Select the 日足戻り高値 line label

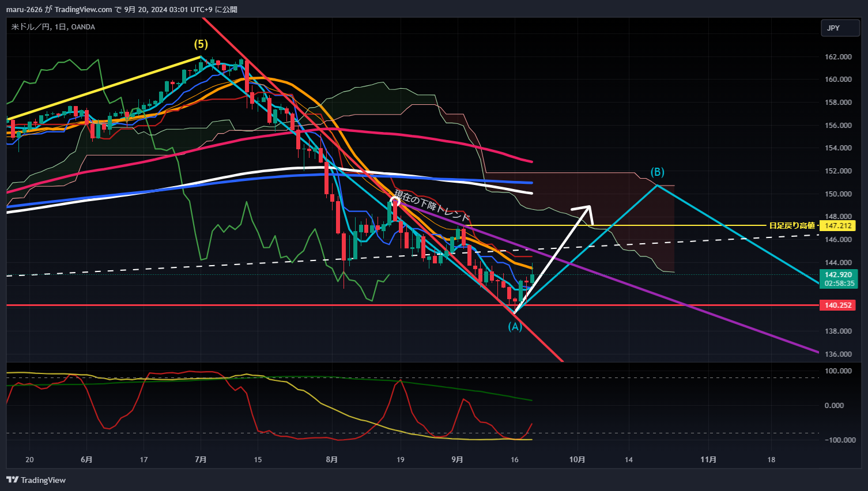click(x=792, y=226)
